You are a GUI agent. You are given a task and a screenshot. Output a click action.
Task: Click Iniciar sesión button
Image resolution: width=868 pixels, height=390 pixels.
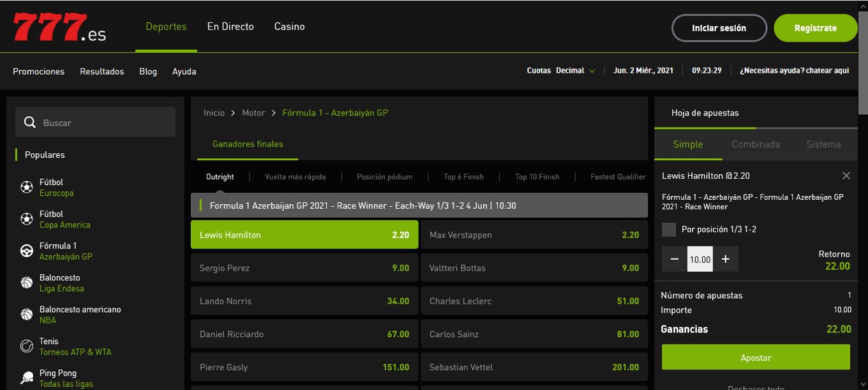(719, 28)
